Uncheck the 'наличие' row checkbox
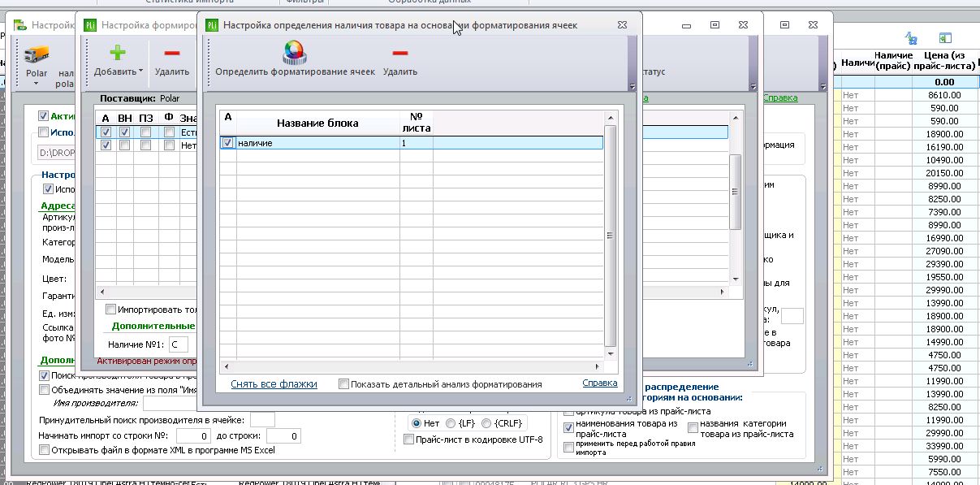 pyautogui.click(x=228, y=143)
